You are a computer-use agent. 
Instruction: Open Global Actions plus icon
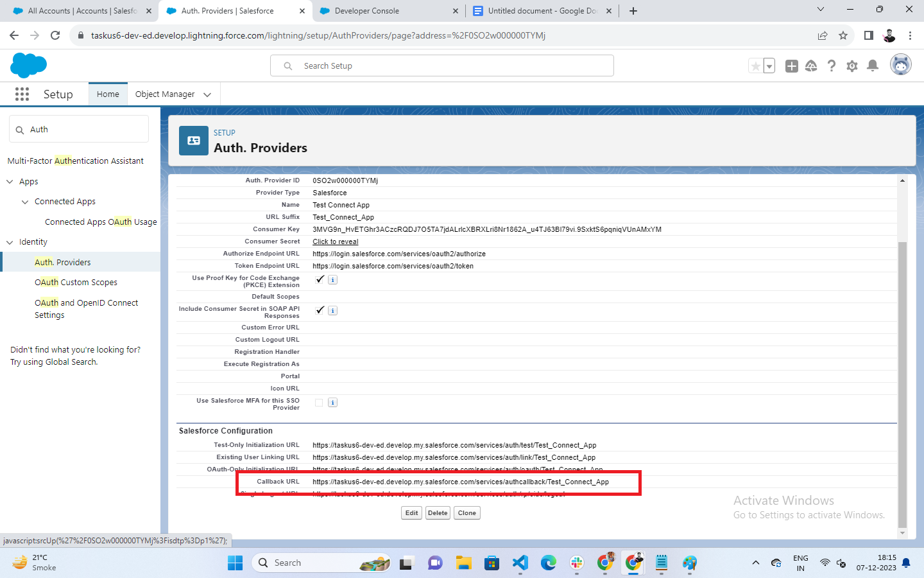click(x=792, y=66)
